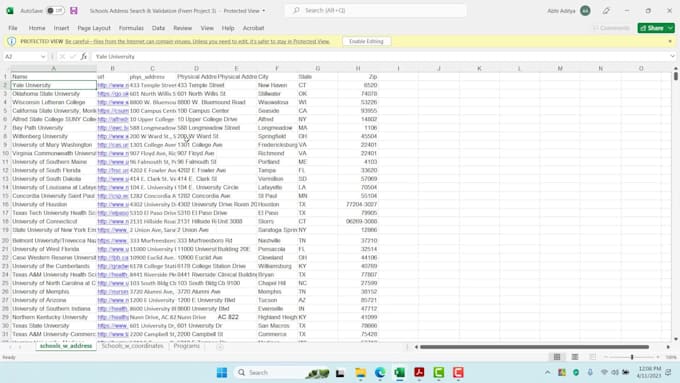The image size is (680, 383).
Task: Open the File menu
Action: tap(13, 28)
